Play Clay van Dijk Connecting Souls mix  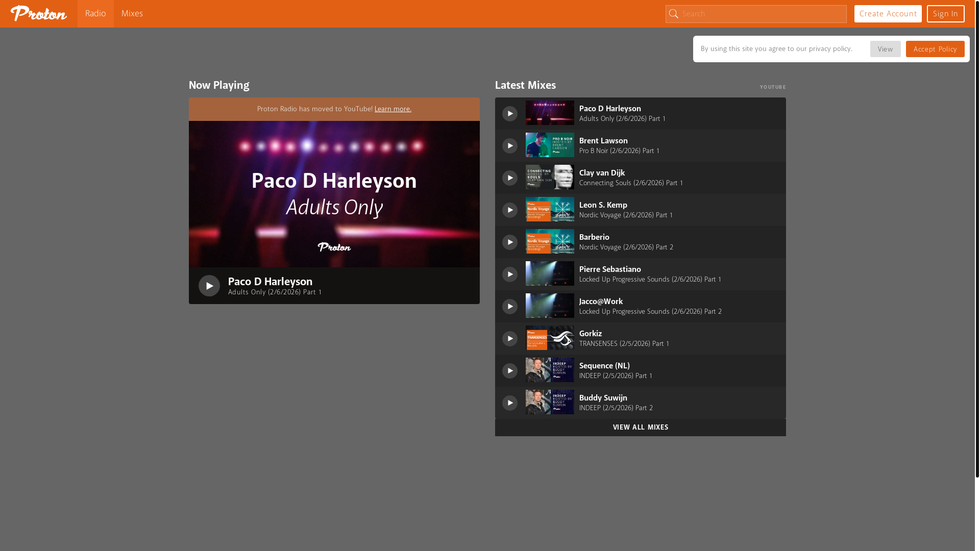pyautogui.click(x=510, y=178)
